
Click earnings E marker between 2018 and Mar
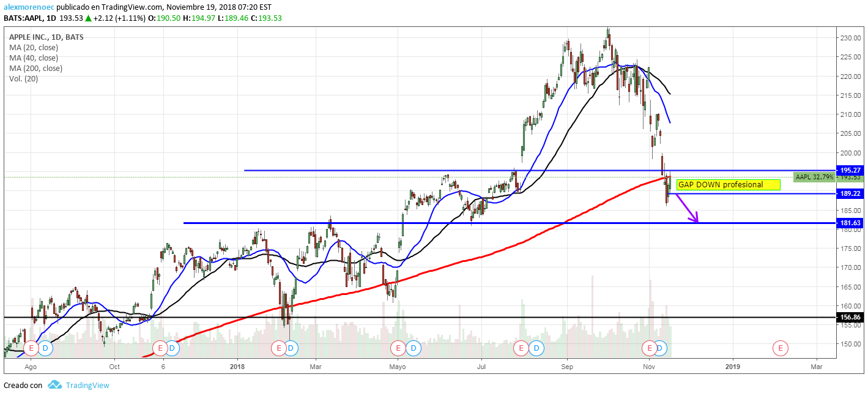pos(278,348)
